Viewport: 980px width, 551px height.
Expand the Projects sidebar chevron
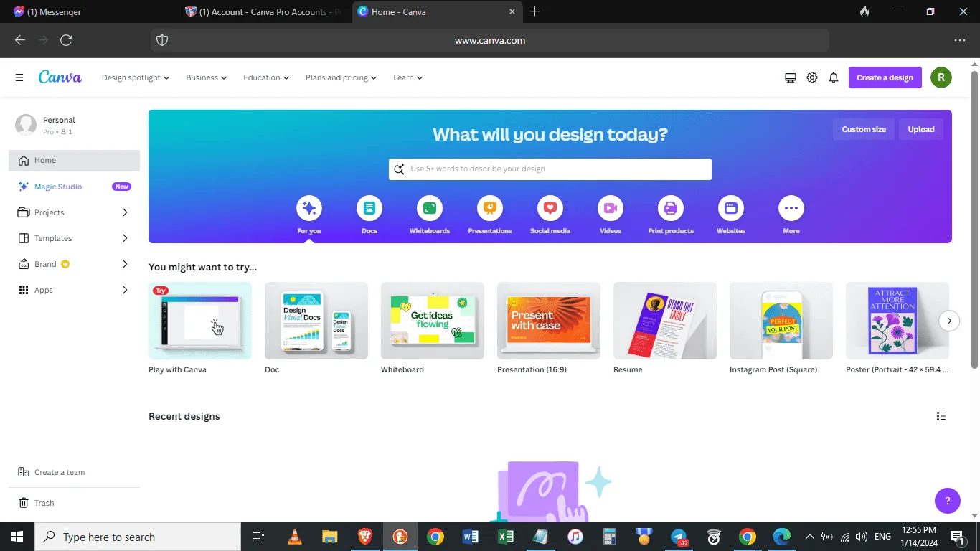tap(125, 212)
